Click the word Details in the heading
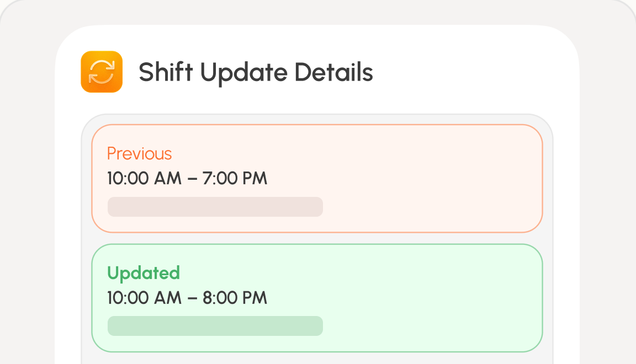The image size is (636, 364). click(333, 72)
